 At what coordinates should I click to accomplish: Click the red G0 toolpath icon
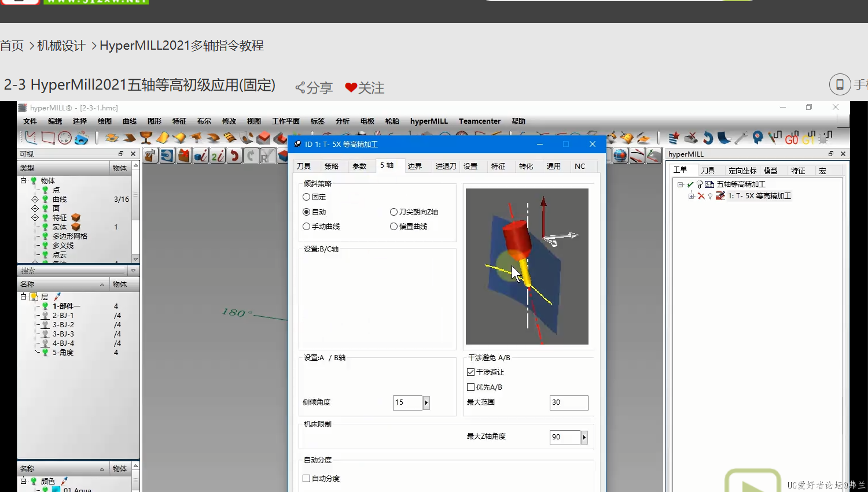tap(792, 138)
